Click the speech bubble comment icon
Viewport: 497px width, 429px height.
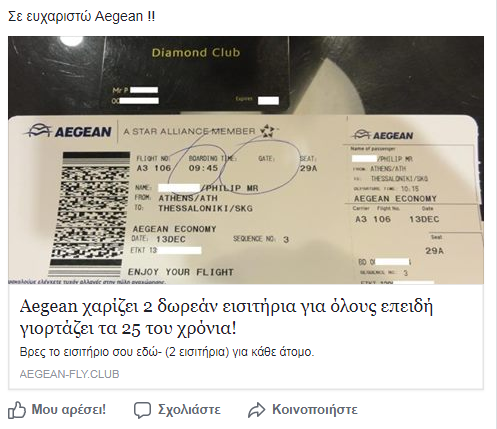[142, 410]
